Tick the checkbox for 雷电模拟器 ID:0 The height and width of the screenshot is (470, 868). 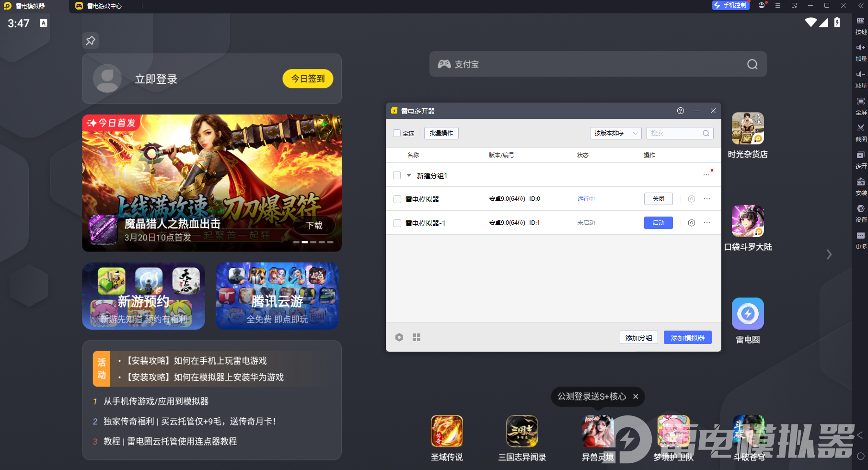[397, 199]
